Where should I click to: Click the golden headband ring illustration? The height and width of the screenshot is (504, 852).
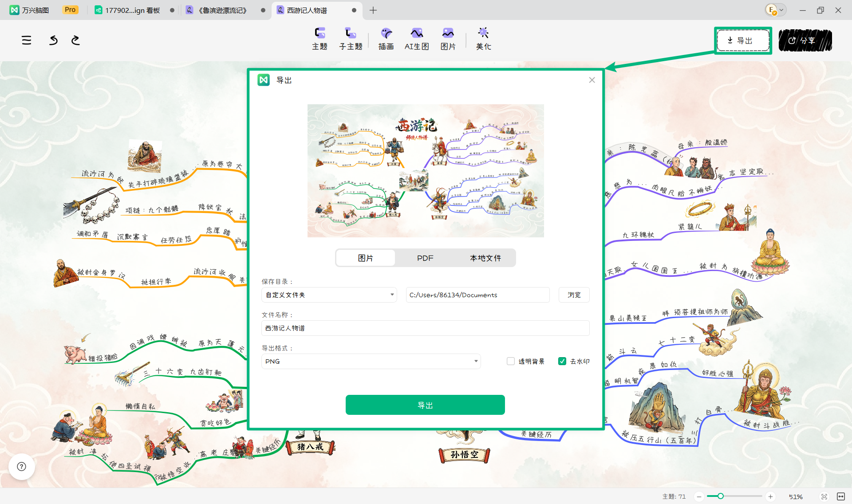[699, 209]
